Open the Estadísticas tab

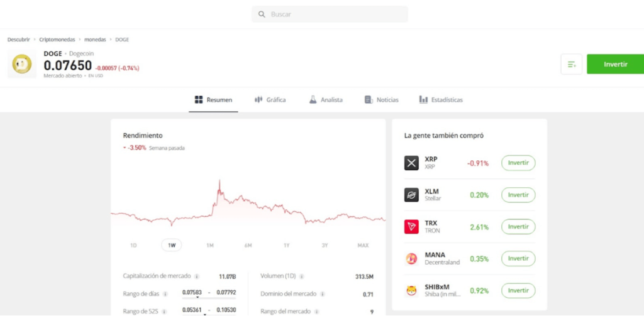441,100
